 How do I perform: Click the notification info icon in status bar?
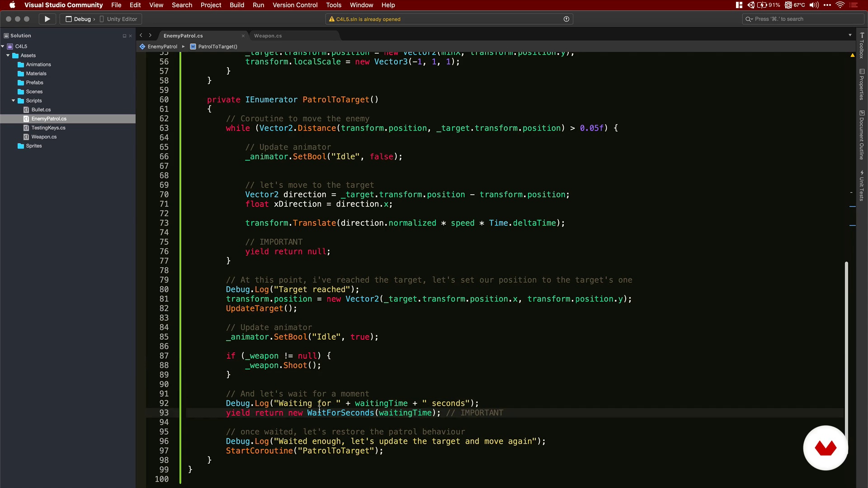coord(566,19)
